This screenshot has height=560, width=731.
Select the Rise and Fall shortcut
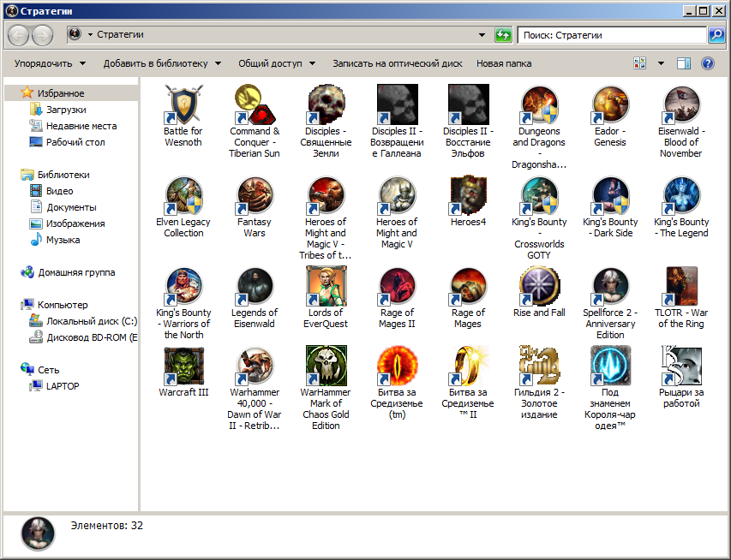[x=539, y=292]
